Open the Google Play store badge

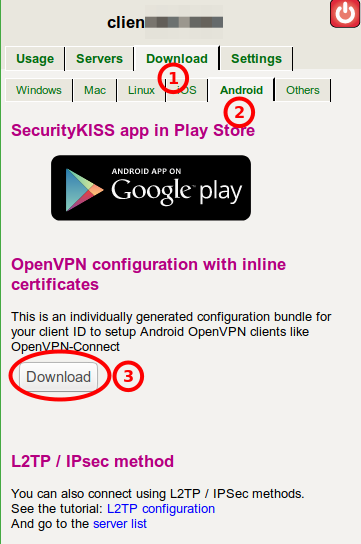151,188
